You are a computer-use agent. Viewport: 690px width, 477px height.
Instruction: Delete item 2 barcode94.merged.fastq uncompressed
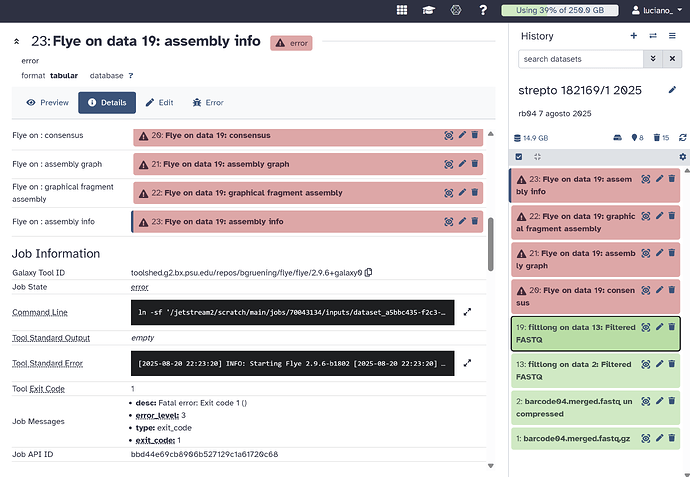(672, 401)
